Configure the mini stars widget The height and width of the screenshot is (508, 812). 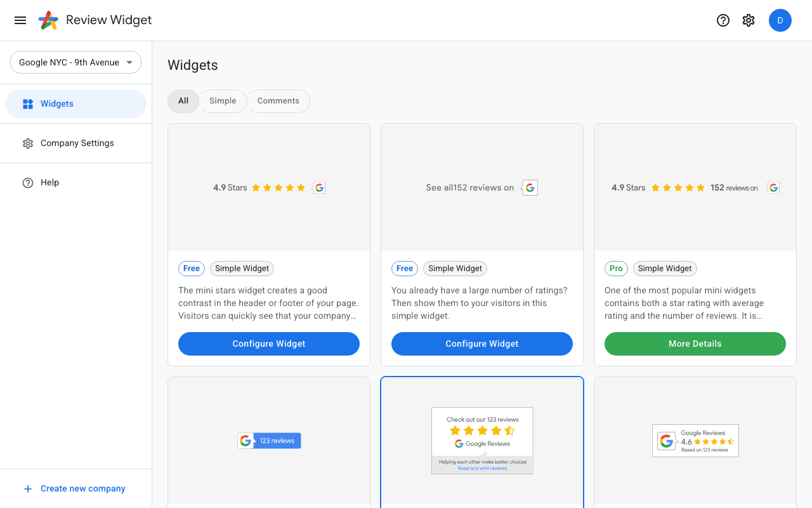(269, 344)
